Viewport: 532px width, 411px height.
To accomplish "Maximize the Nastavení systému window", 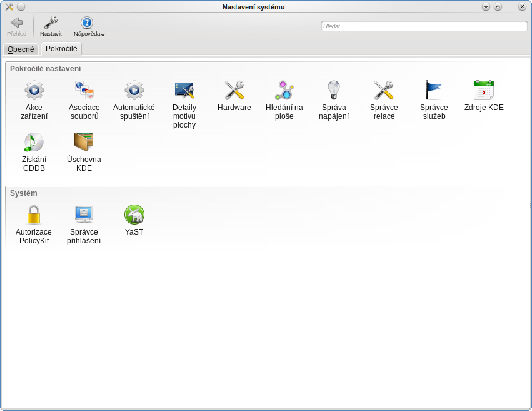I will (498, 7).
